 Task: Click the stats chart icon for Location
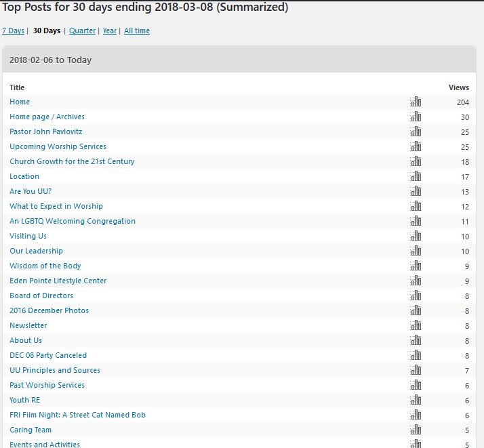click(x=416, y=176)
